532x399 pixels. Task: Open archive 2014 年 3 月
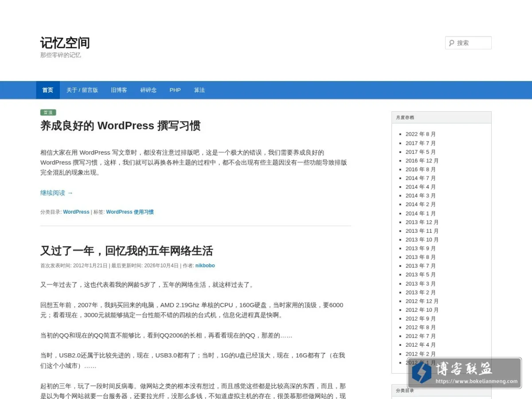[421, 196]
